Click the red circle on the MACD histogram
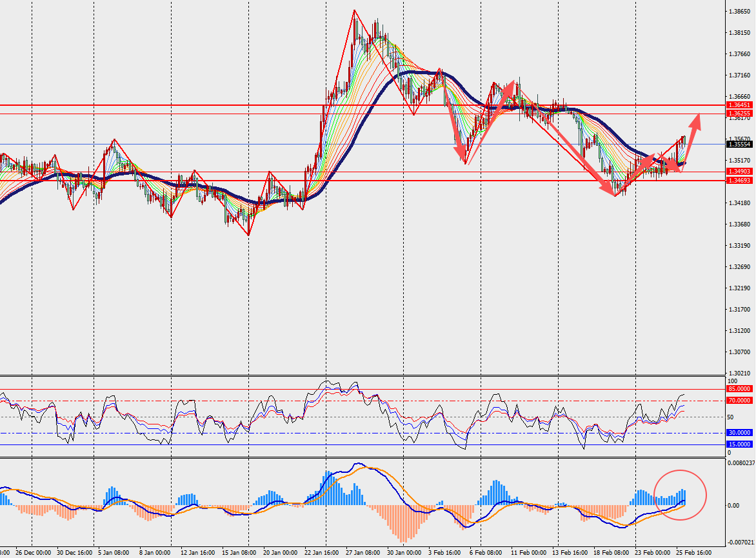Image resolution: width=756 pixels, height=558 pixels. click(681, 495)
